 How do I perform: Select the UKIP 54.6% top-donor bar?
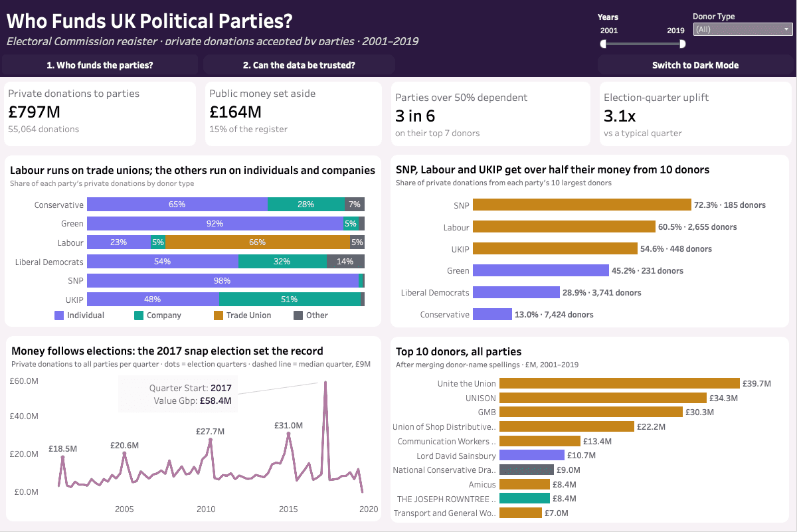555,249
